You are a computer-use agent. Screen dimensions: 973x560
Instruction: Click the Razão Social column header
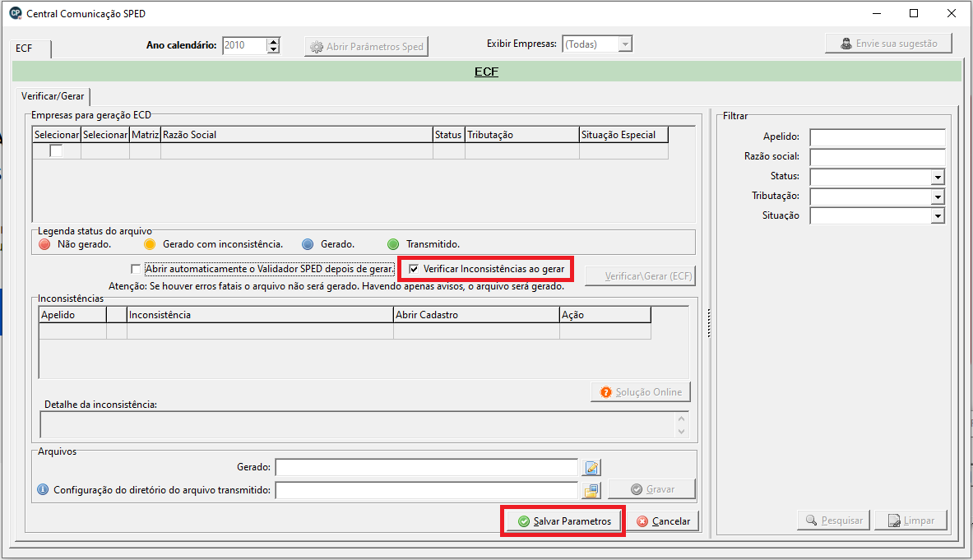(297, 135)
